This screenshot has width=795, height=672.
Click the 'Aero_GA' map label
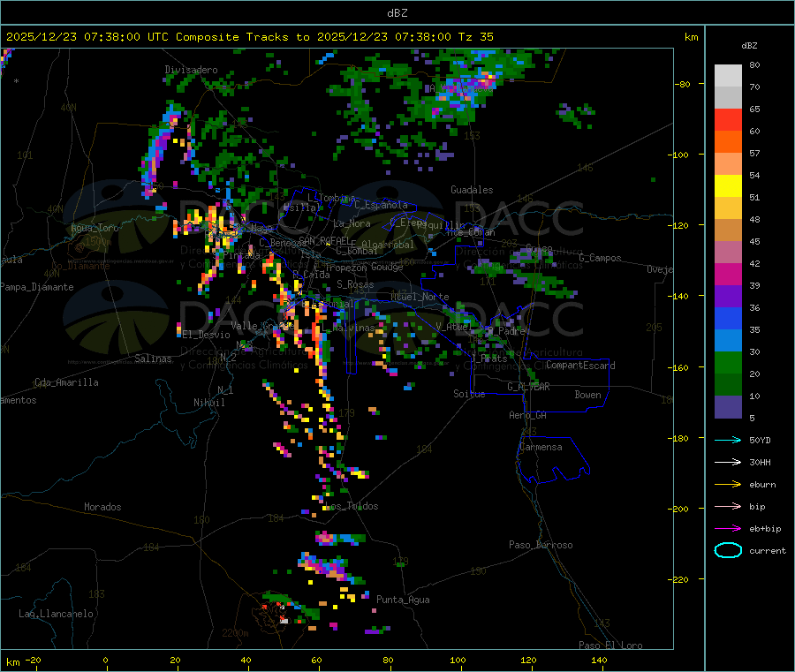(x=528, y=415)
